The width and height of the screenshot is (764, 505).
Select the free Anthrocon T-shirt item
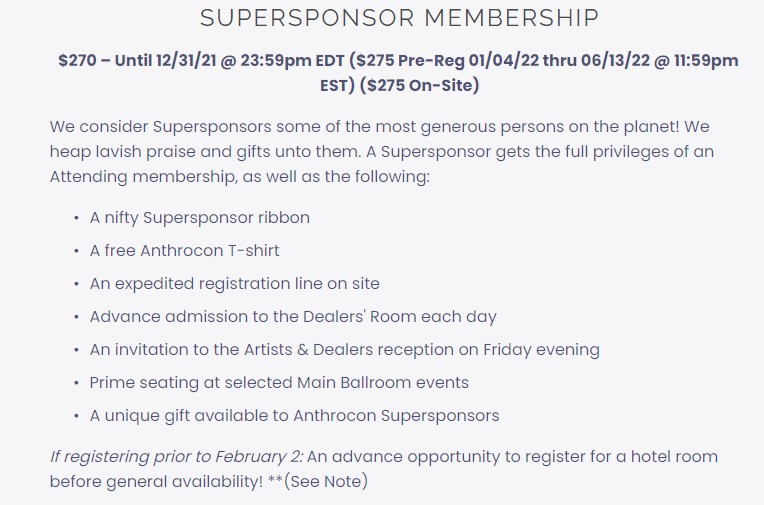click(187, 250)
